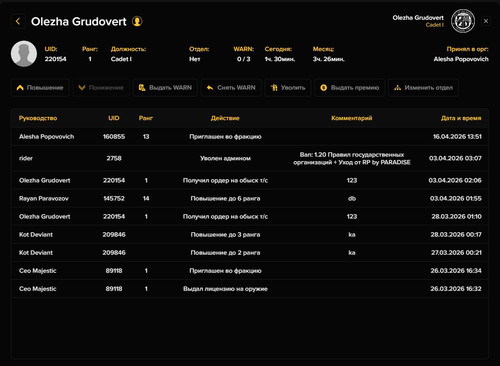
Task: Click the WARN counter 0 / 3
Action: [x=243, y=59]
